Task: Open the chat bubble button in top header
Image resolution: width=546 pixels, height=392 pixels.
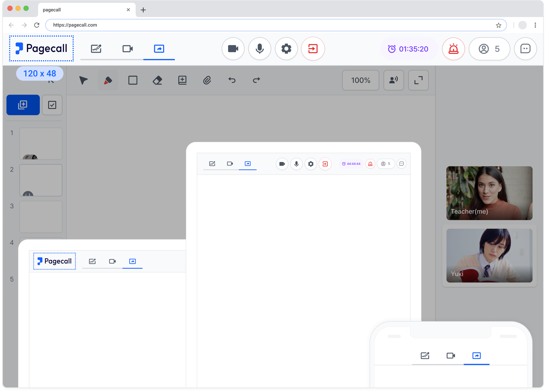Action: click(525, 49)
